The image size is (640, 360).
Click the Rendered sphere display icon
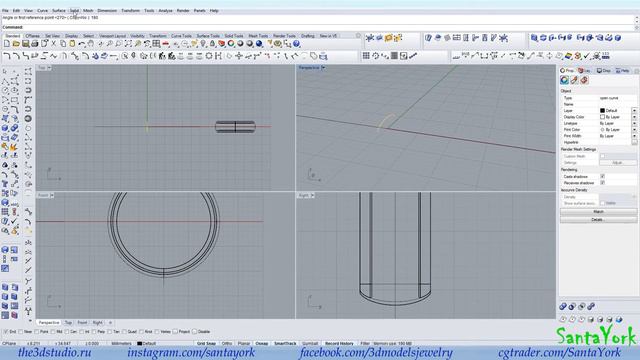point(250,44)
